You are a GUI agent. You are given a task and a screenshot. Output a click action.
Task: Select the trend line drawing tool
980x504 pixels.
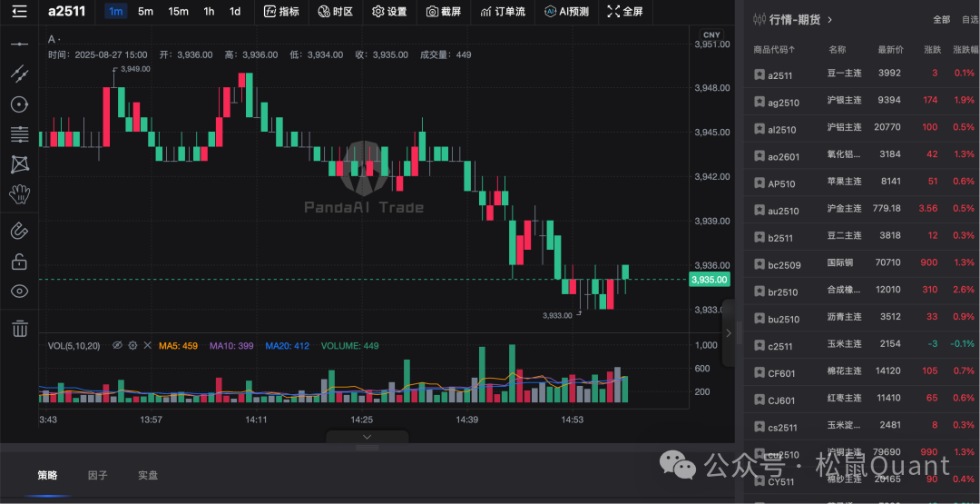coord(19,74)
